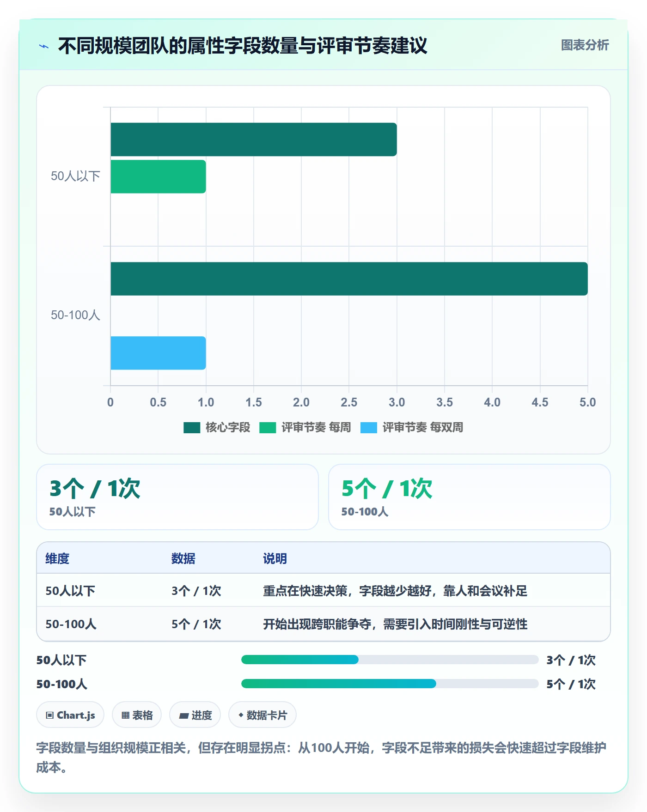Screen dimensions: 647x812
Task: Click the dark green 核心字段 bar for 50-100人
Action: click(x=349, y=279)
